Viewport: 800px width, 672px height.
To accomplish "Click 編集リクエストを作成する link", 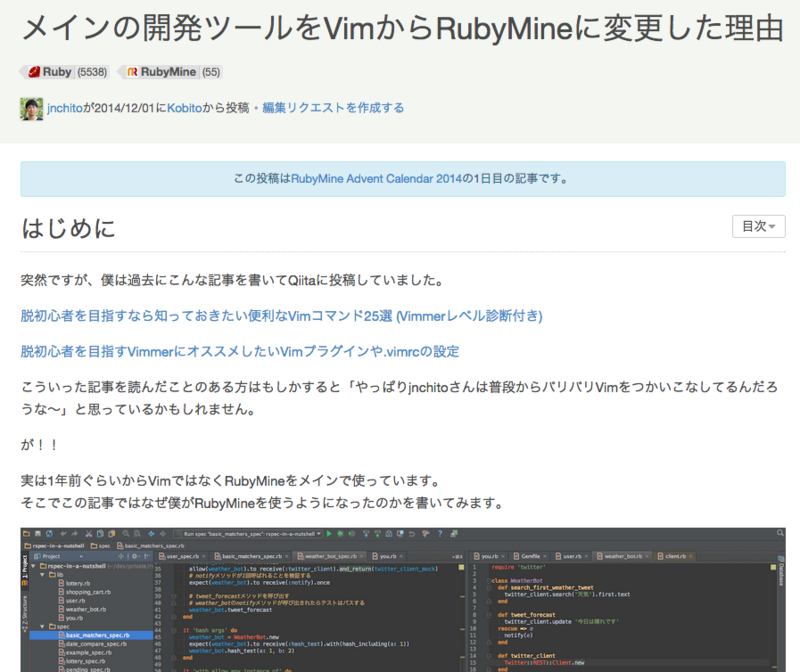I will (x=333, y=108).
